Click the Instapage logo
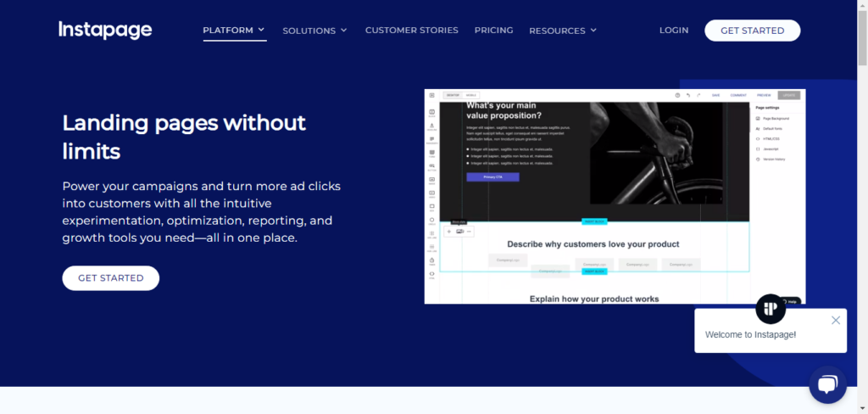This screenshot has width=868, height=414. (105, 30)
